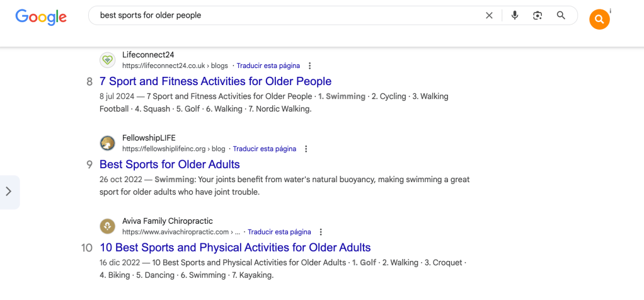Click the '26 oct 2022' snippet about Swimming
This screenshot has height=300, width=644.
(x=285, y=186)
